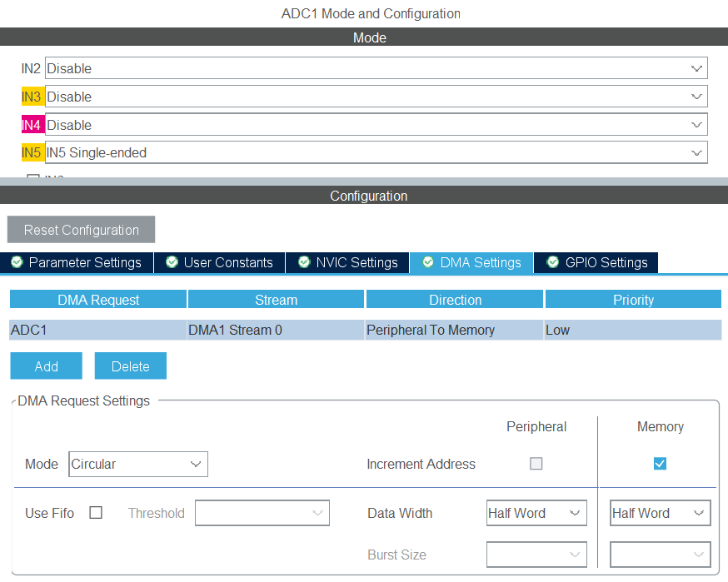Viewport: 728px width, 582px height.
Task: Open the DMA Mode dropdown showing Circular
Action: (197, 464)
